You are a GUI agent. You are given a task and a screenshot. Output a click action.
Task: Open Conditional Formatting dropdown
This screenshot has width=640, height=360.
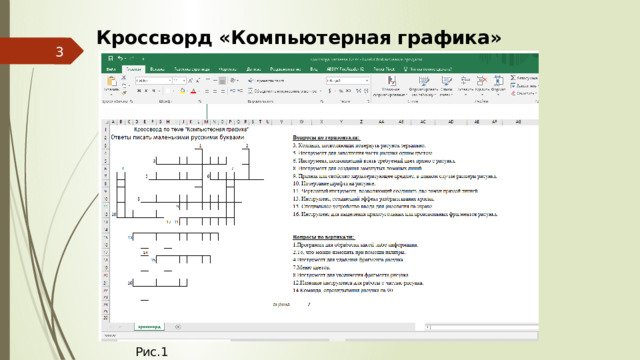tap(391, 86)
